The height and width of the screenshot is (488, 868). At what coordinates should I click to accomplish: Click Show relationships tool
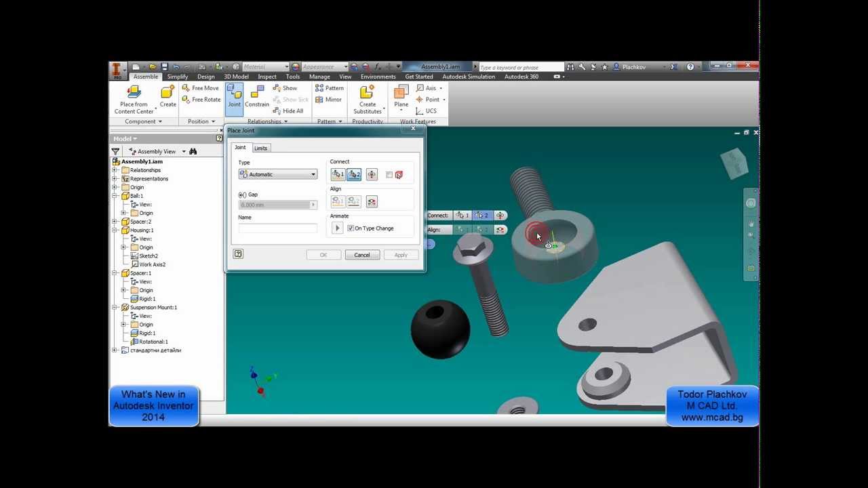coord(285,88)
